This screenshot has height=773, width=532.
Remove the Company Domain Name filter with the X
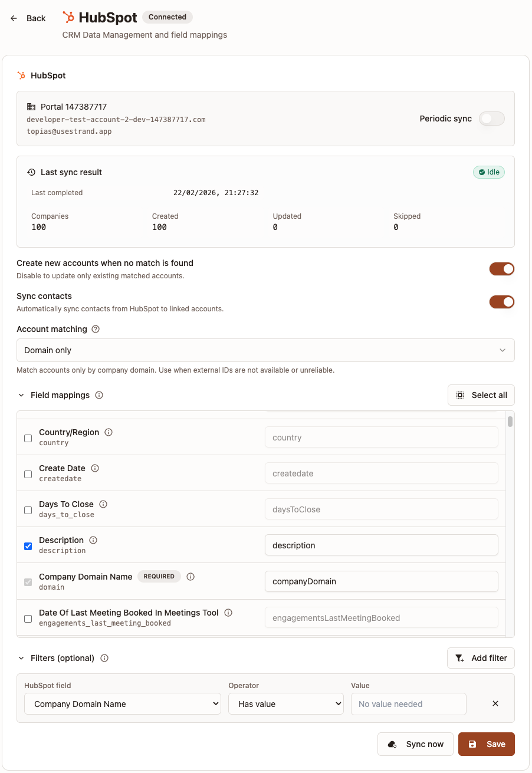pyautogui.click(x=495, y=703)
